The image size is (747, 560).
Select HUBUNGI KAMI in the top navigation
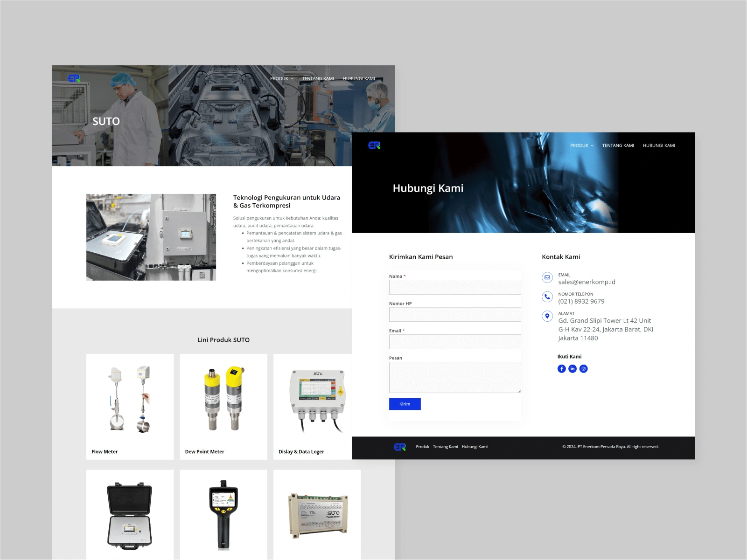pyautogui.click(x=659, y=145)
